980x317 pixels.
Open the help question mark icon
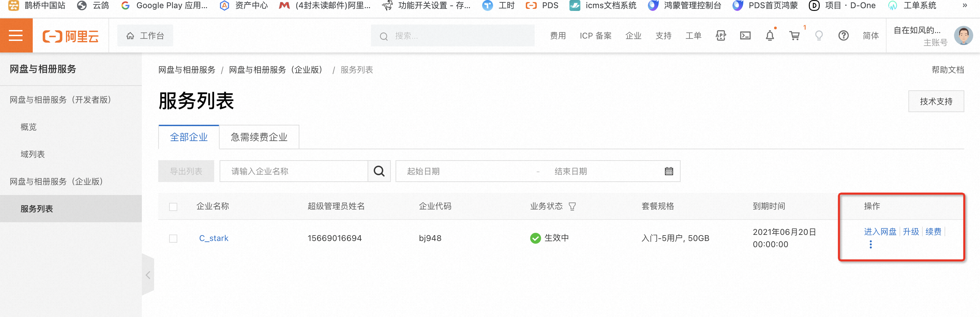pyautogui.click(x=843, y=36)
